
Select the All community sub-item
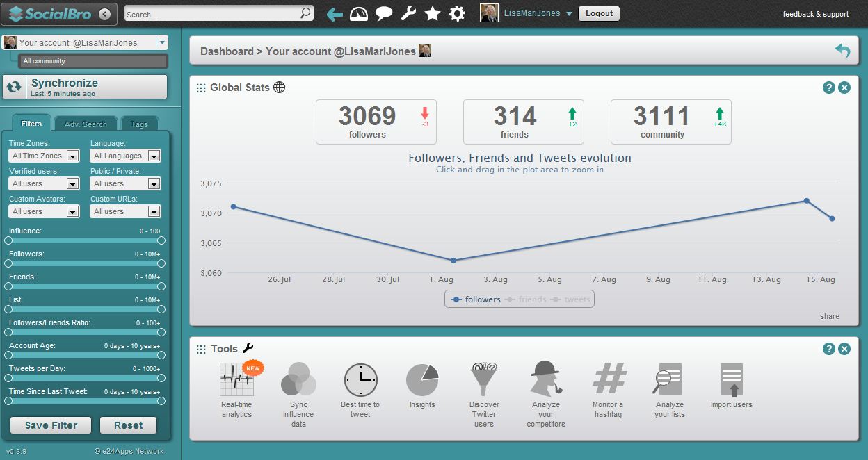(x=93, y=61)
